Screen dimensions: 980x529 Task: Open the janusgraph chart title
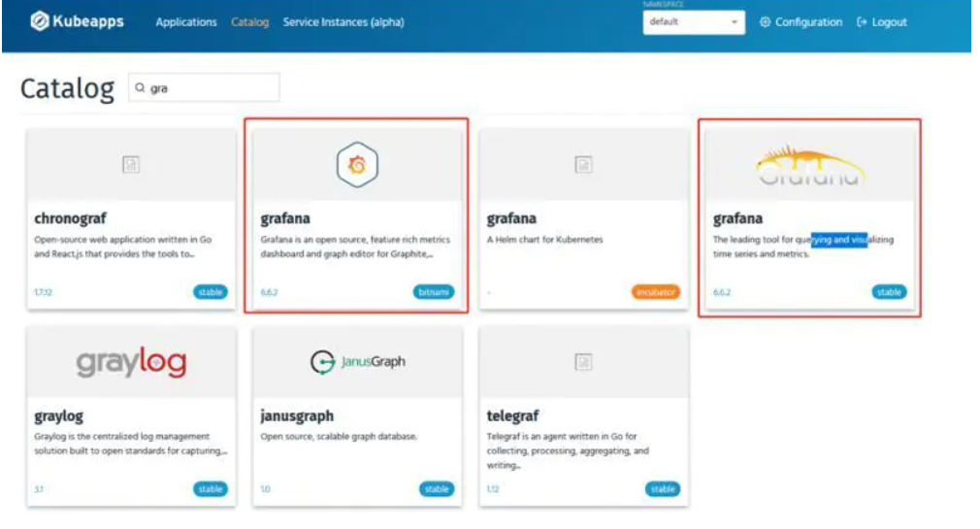tap(297, 415)
